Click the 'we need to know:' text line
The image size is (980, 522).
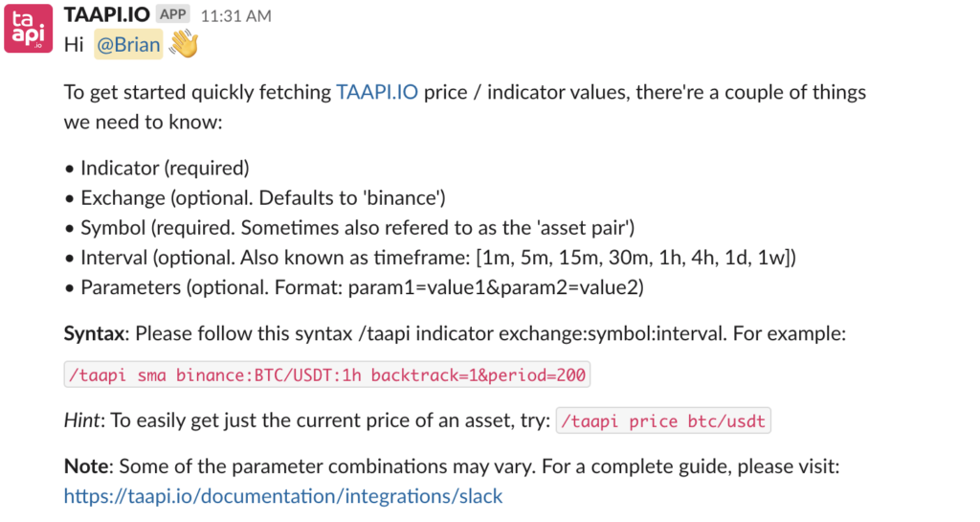coord(144,122)
